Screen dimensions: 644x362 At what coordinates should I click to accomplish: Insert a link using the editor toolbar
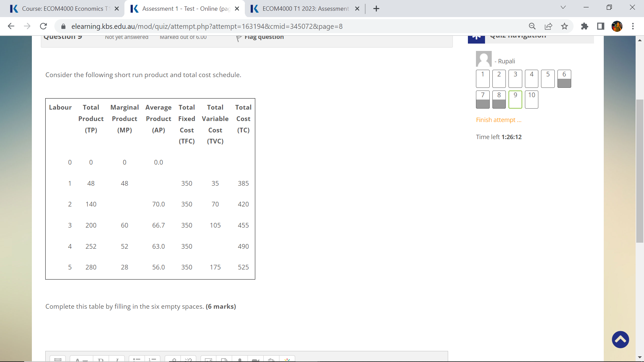[173, 360]
